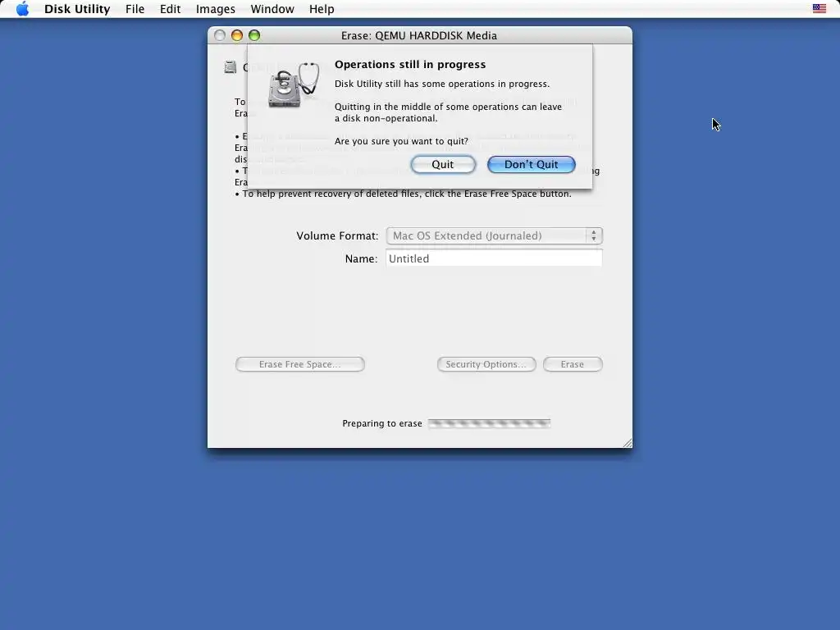Viewport: 840px width, 630px height.
Task: Minimize the Erase window with yellow button
Action: [237, 35]
